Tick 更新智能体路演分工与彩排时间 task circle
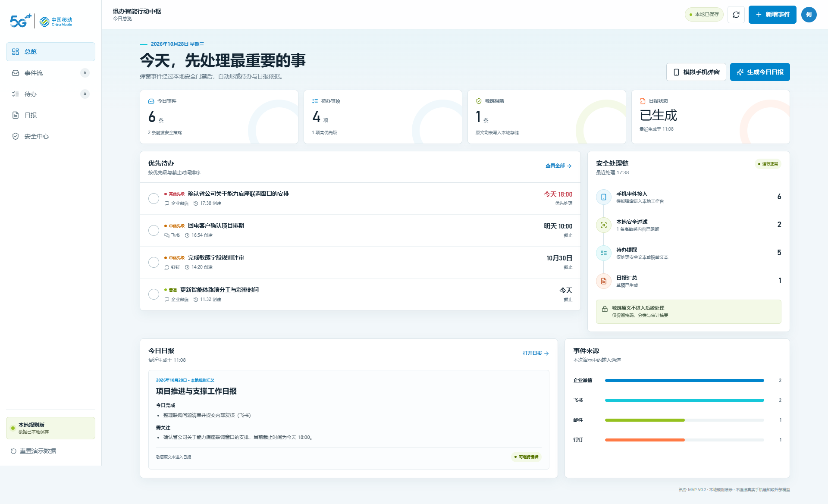828x504 pixels. pos(154,294)
